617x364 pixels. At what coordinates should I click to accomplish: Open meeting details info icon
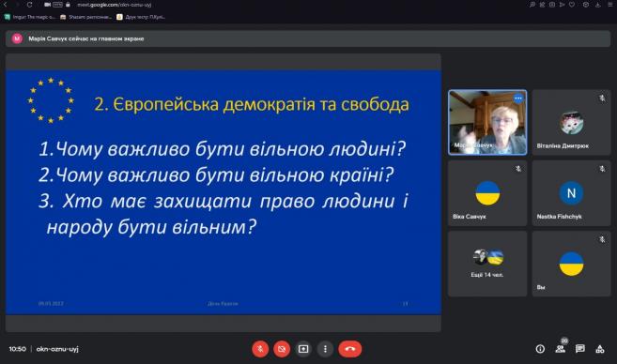[540, 349]
